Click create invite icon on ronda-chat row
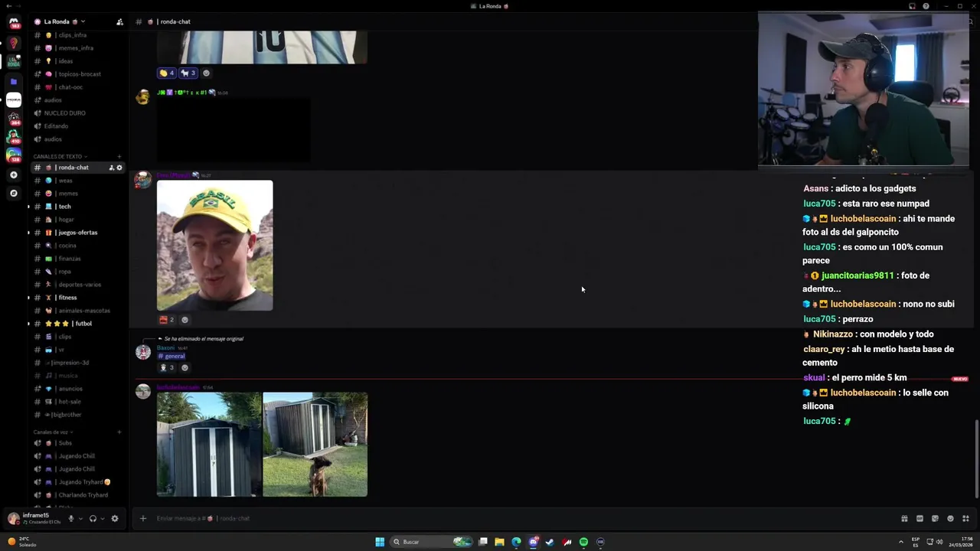Screen dimensions: 980x551 click(112, 168)
